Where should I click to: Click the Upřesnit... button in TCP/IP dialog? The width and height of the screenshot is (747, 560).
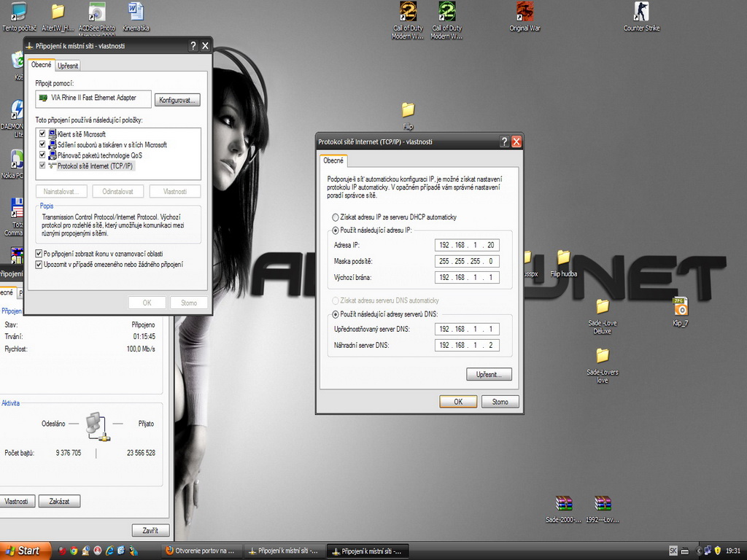point(489,374)
